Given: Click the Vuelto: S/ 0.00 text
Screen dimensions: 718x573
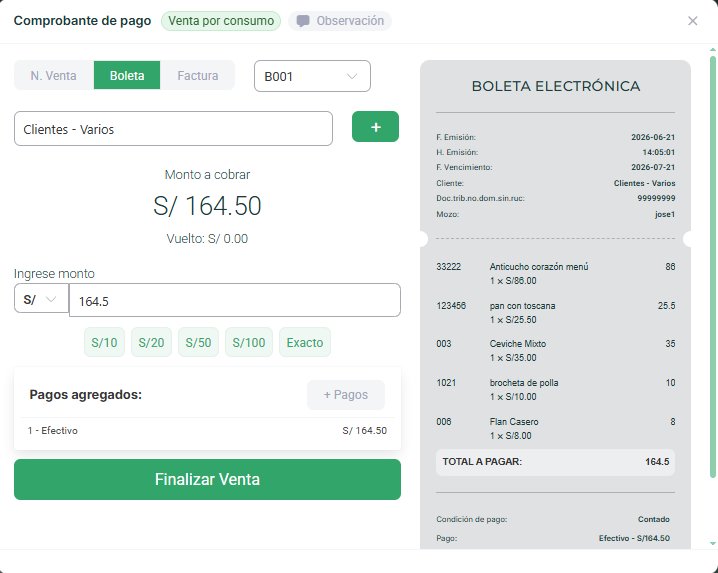Looking at the screenshot, I should [x=207, y=239].
